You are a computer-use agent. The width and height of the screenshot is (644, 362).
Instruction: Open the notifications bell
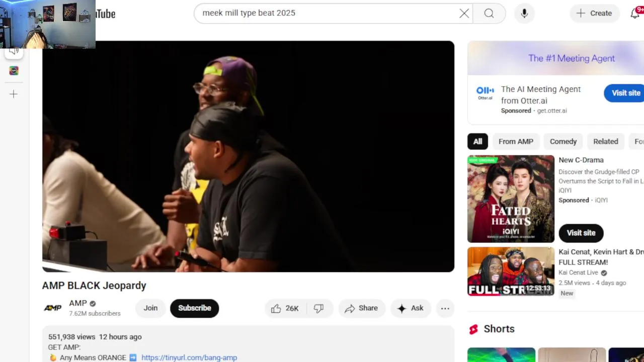(x=635, y=13)
